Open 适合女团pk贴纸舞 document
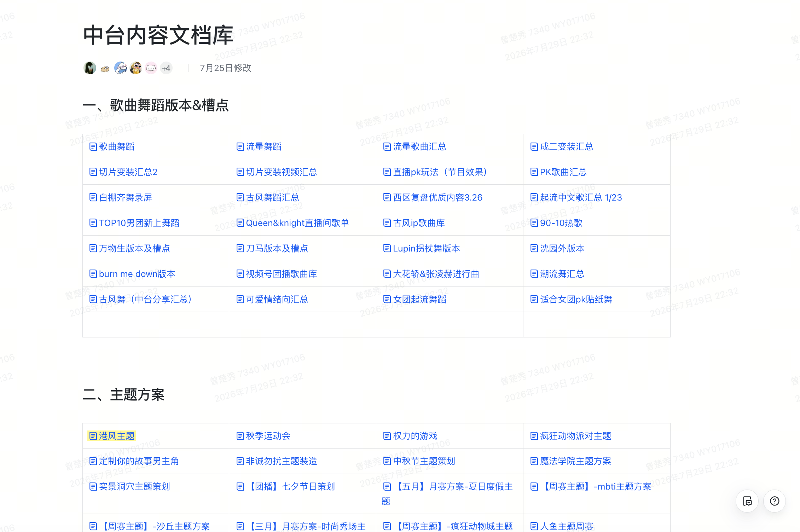Screen dimensions: 800x532 [572, 299]
